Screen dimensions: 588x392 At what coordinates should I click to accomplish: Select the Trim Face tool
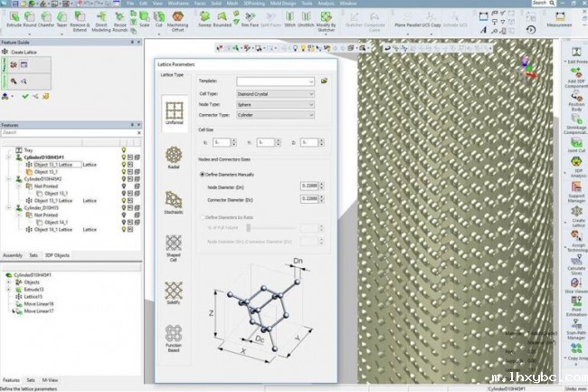click(x=250, y=20)
